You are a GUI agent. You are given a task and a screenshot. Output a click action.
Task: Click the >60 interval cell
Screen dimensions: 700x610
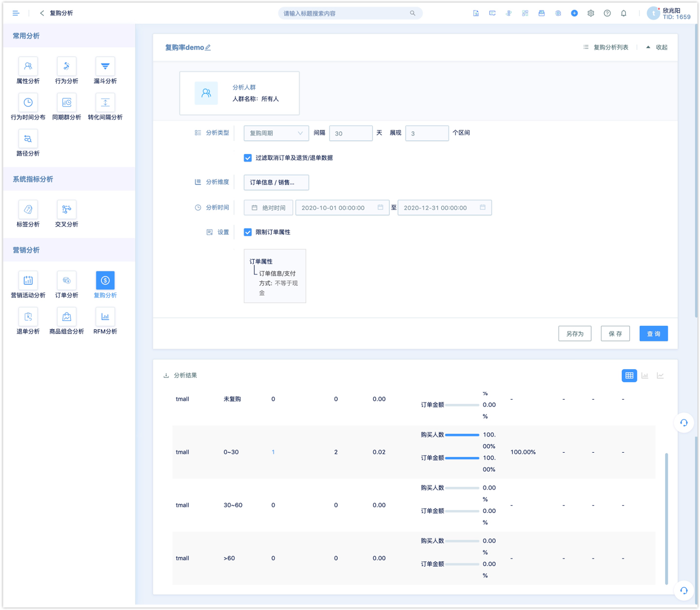[229, 558]
